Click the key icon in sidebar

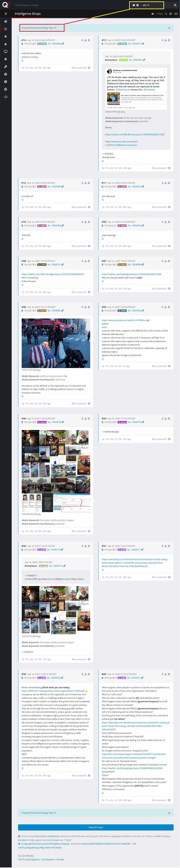(5, 67)
